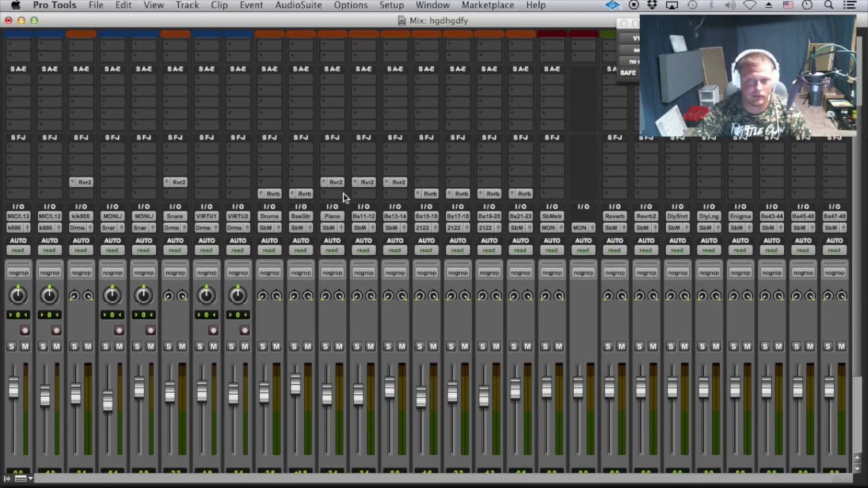Image resolution: width=868 pixels, height=488 pixels.
Task: Open nogrop group selector on Enigma track
Action: 740,272
